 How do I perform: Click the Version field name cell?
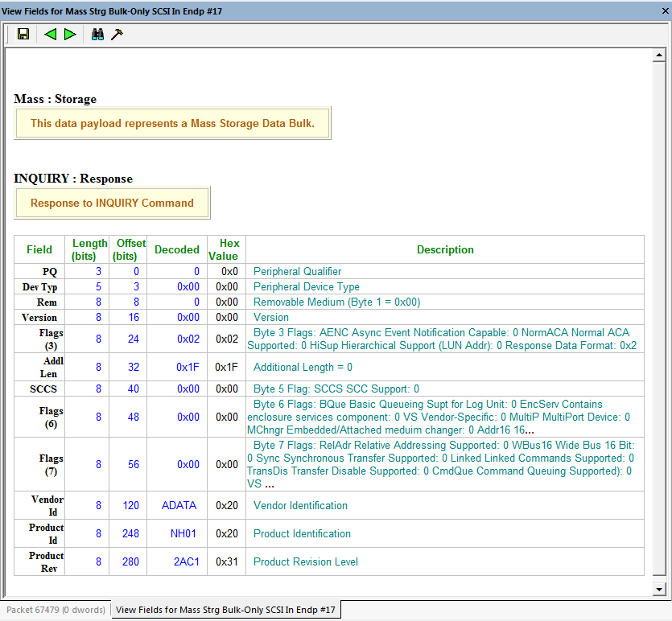(x=39, y=318)
